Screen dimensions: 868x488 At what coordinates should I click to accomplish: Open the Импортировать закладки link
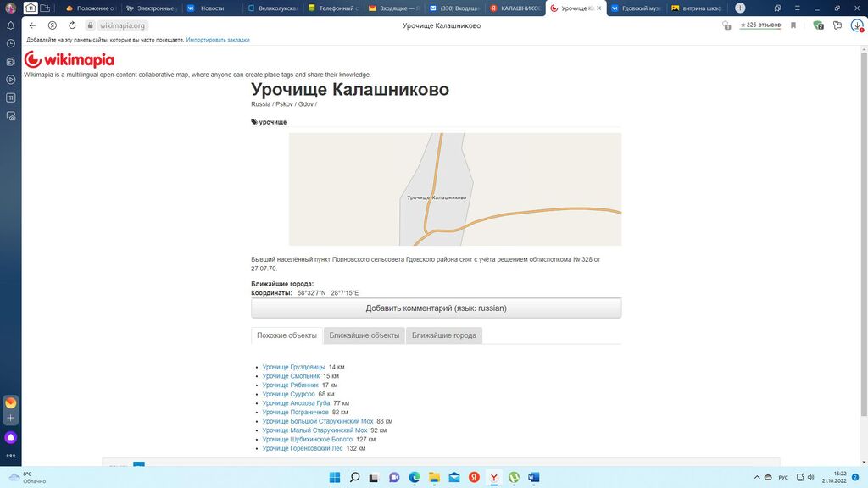pos(218,40)
